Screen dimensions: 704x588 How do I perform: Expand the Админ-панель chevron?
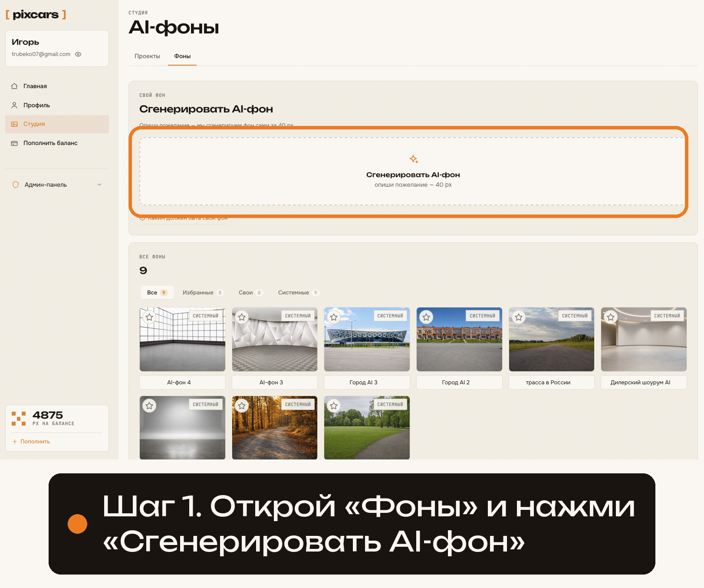99,185
